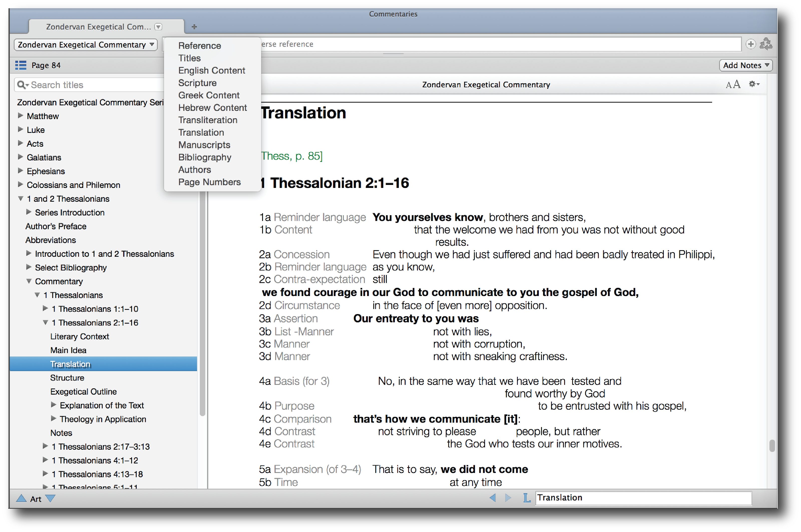
Task: Expand Theology in Application
Action: point(54,419)
